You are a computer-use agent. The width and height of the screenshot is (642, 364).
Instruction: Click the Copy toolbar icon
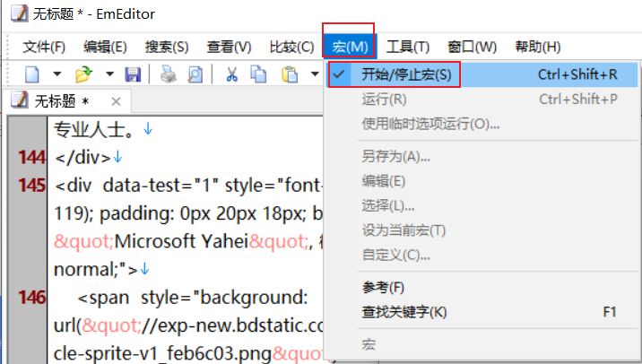point(259,74)
